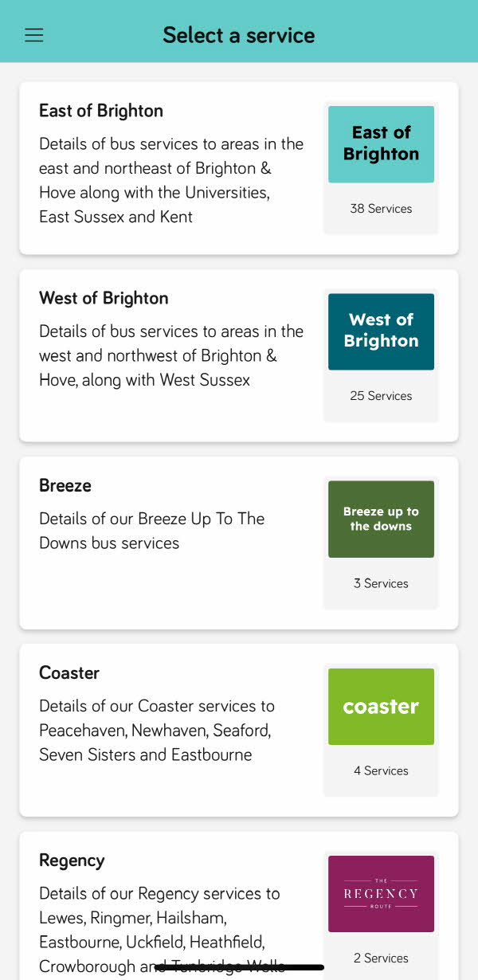Select the East of Brighton heading

pos(101,111)
